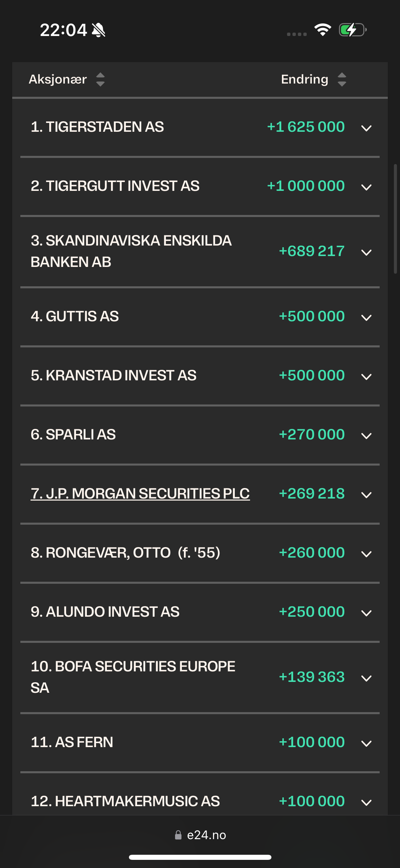Expand SPARLI AS shareholder details
This screenshot has width=400, height=868.
coord(366,436)
